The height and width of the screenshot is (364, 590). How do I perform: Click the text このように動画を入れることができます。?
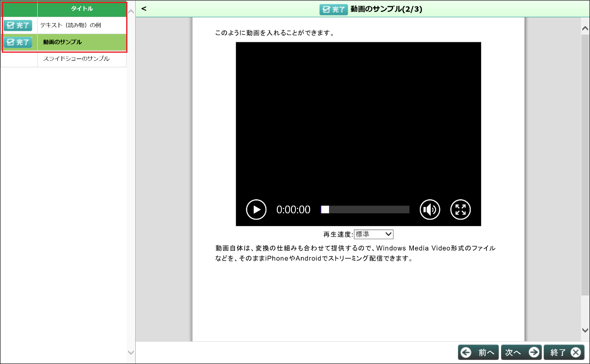pyautogui.click(x=275, y=33)
